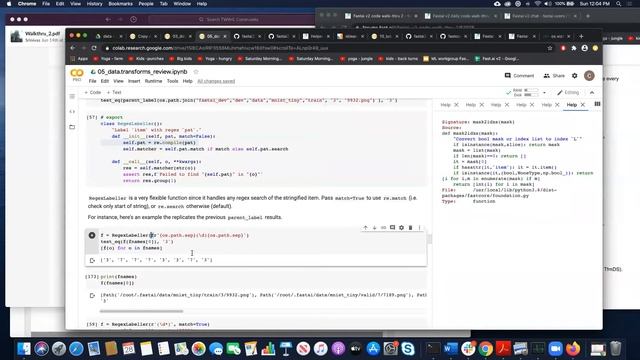Click the Colab PRO logo

[77, 74]
